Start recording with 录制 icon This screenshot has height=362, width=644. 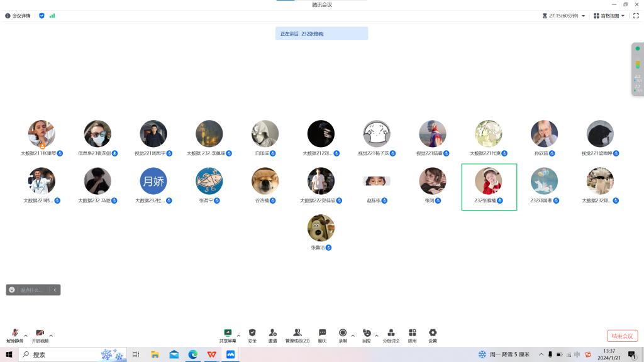point(343,334)
